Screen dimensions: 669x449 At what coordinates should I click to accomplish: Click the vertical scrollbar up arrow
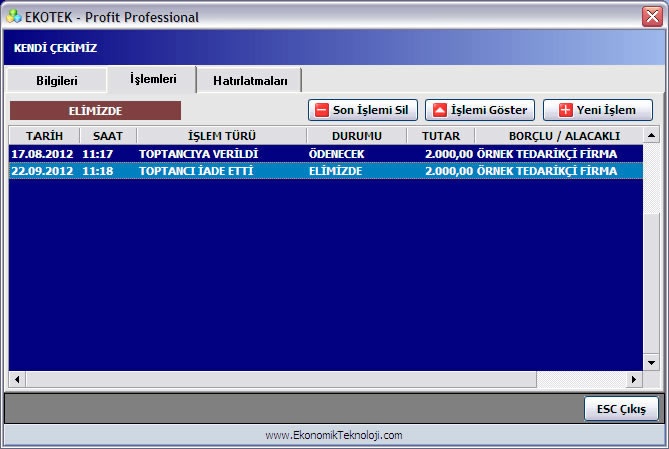coord(651,136)
